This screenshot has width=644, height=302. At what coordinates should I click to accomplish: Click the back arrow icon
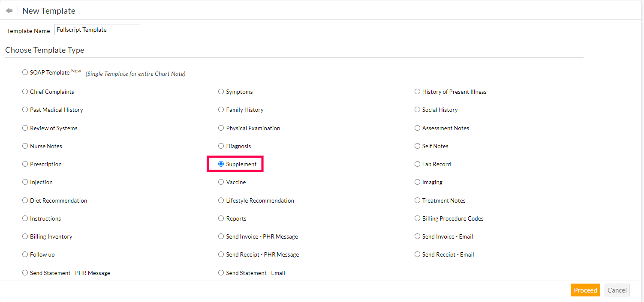click(x=9, y=11)
